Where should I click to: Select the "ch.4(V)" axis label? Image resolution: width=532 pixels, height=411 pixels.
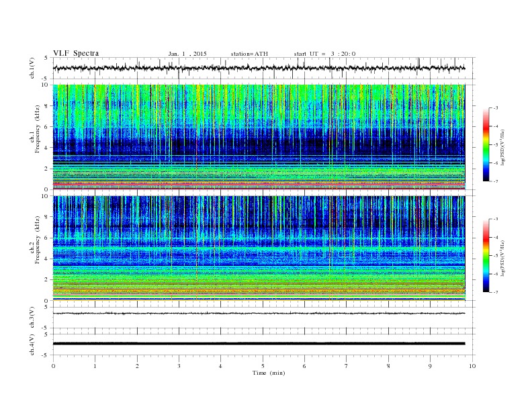(32, 345)
